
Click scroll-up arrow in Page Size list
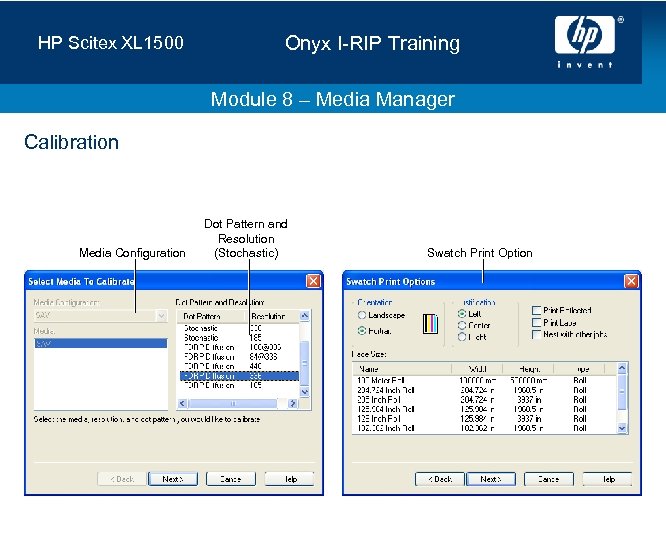[x=622, y=368]
